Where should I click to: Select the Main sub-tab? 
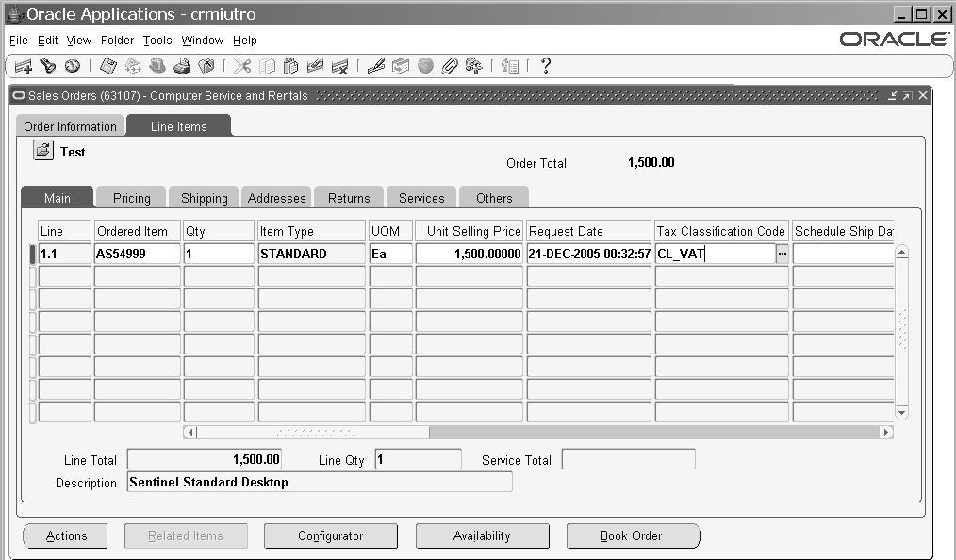[x=58, y=198]
